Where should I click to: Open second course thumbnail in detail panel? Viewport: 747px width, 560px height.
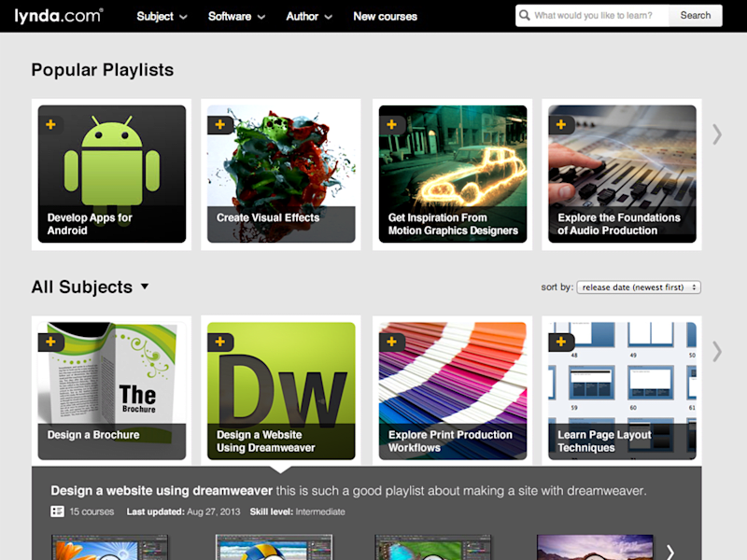[274, 547]
